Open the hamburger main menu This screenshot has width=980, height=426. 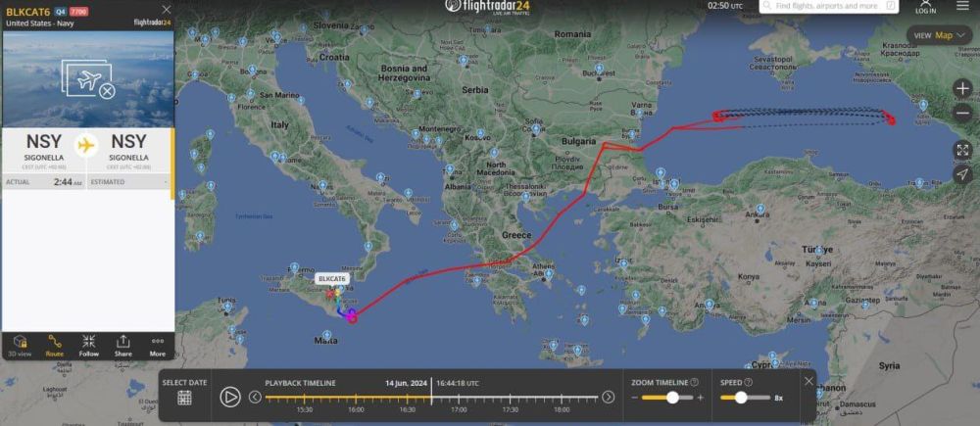coord(962,6)
